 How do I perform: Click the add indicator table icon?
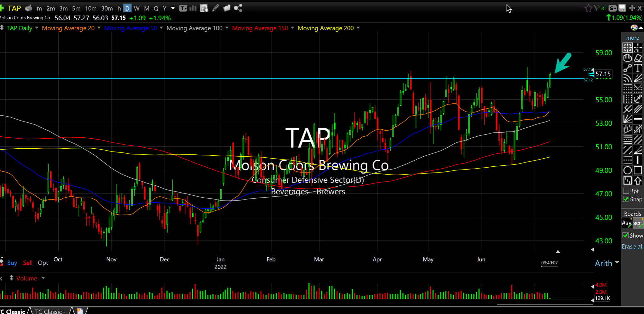coord(204,8)
